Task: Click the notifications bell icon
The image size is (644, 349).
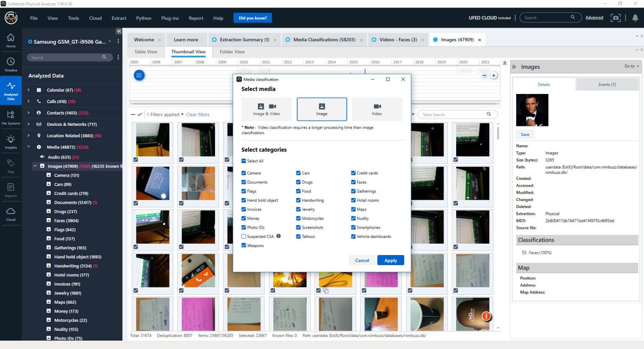Action: coord(635,18)
